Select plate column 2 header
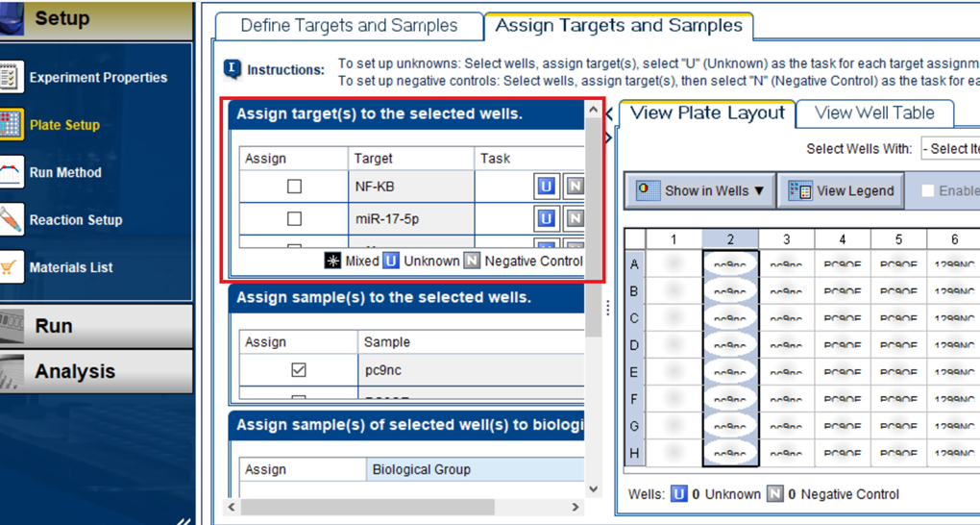This screenshot has height=525, width=980. tap(730, 239)
